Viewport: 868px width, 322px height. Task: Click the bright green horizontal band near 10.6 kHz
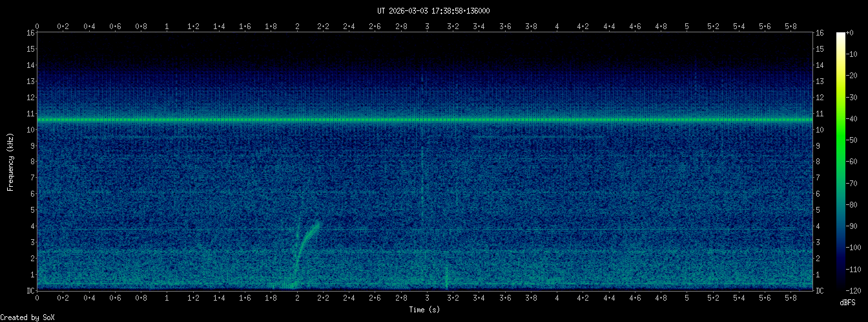pyautogui.click(x=425, y=120)
